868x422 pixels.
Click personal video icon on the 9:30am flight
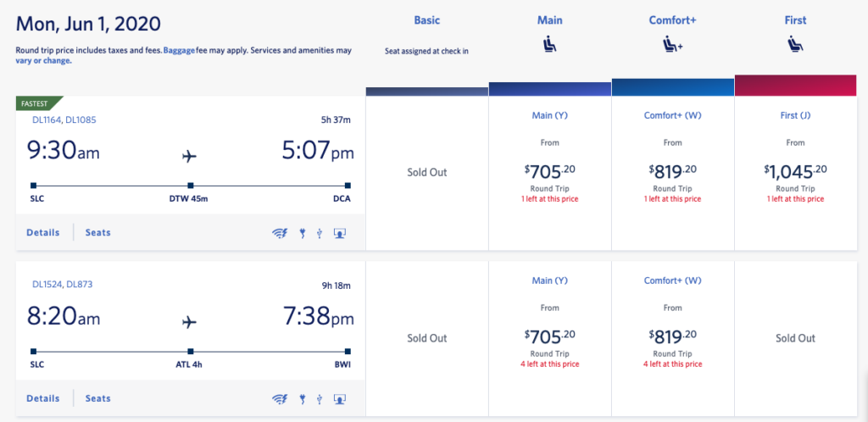tap(340, 233)
